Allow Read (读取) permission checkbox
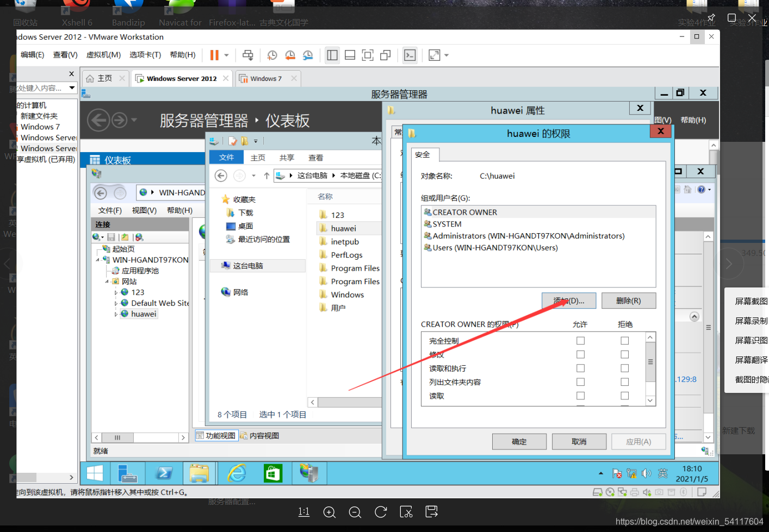 pyautogui.click(x=580, y=396)
